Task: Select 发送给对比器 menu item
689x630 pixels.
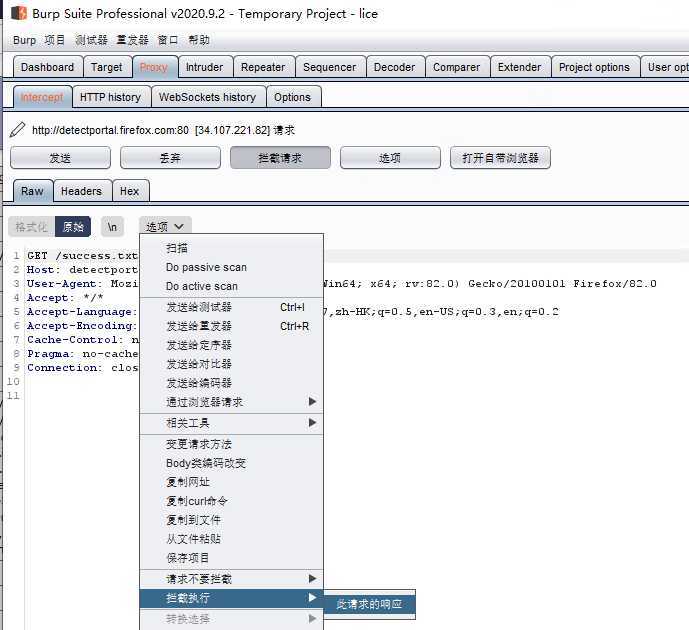Action: [232, 364]
